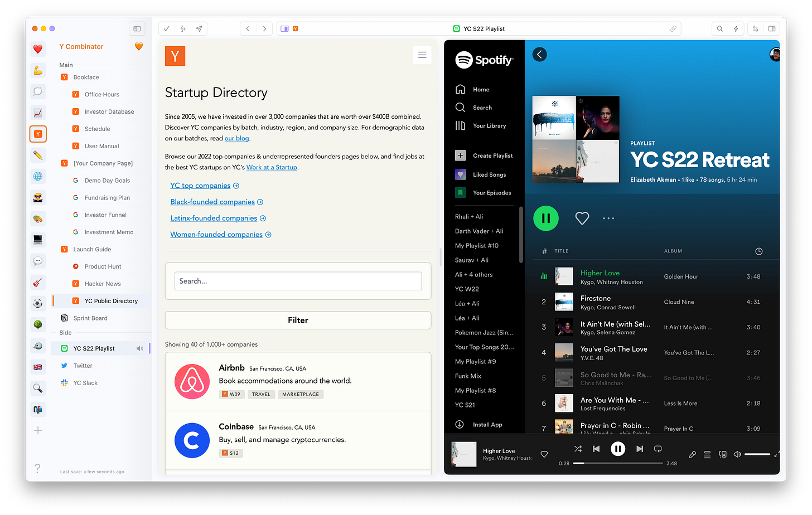Open Spotify Search in sidebar

tap(473, 108)
